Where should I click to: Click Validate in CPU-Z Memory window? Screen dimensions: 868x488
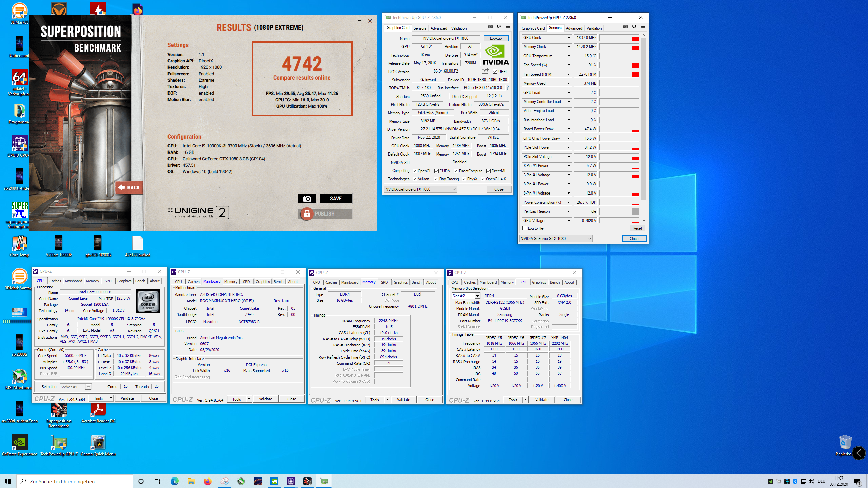point(403,400)
